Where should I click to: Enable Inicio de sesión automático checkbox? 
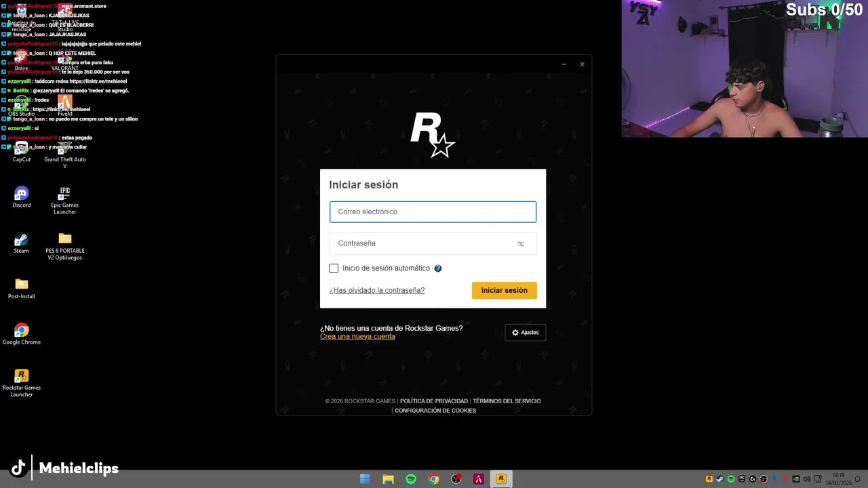point(334,268)
